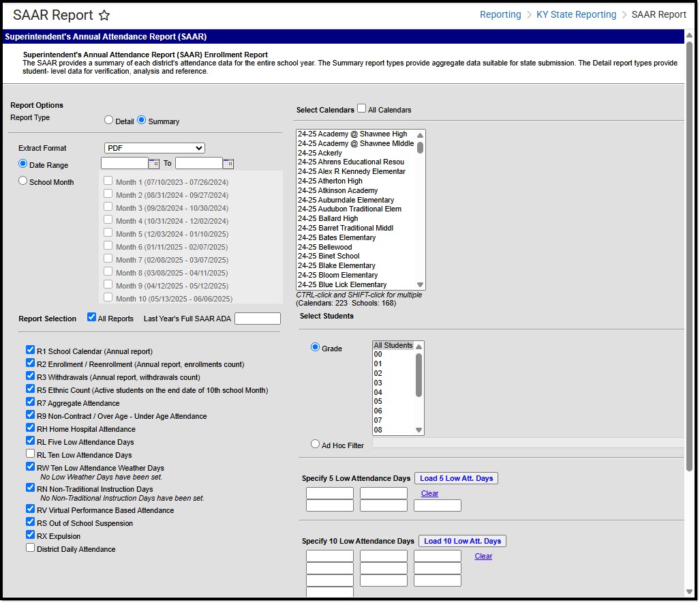Click Load 10 Low Att. Days button
The width and height of the screenshot is (700, 603).
463,542
